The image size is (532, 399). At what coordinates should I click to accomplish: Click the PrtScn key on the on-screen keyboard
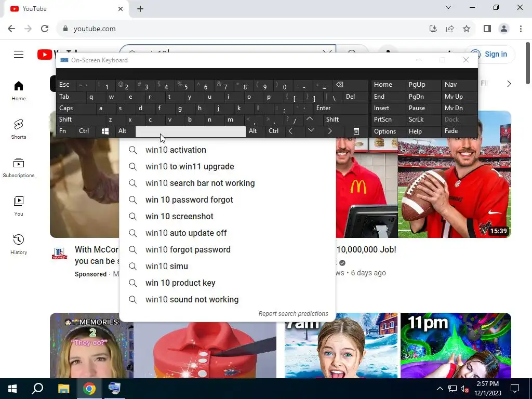pos(388,119)
